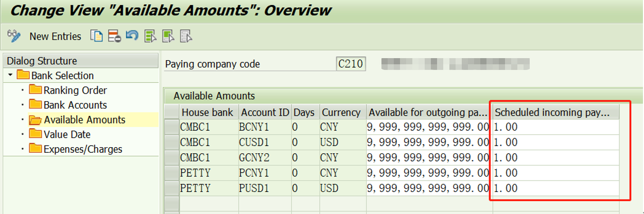Image resolution: width=644 pixels, height=214 pixels.
Task: Open the Ranking Order folder
Action: [x=75, y=90]
